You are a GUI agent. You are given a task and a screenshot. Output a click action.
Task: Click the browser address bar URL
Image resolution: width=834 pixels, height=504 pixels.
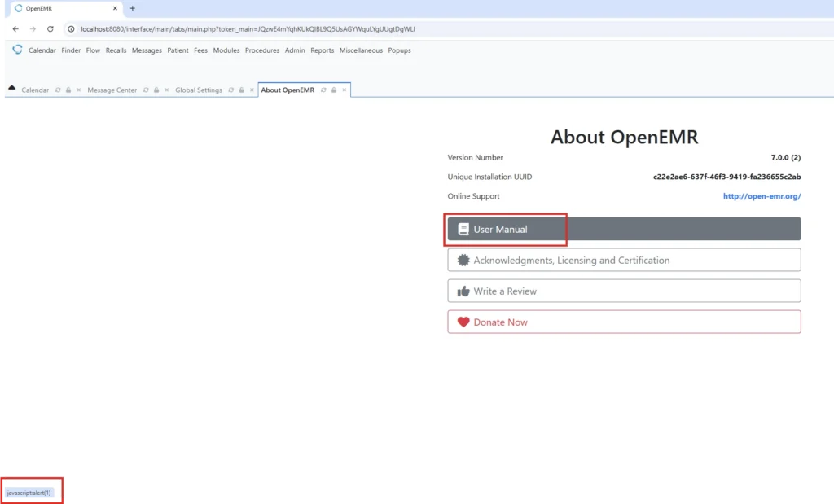(x=248, y=29)
